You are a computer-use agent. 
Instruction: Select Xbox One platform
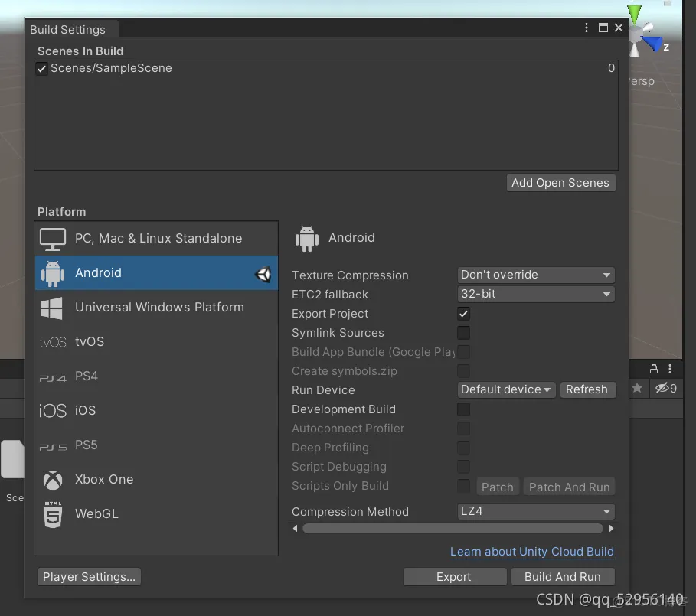156,479
